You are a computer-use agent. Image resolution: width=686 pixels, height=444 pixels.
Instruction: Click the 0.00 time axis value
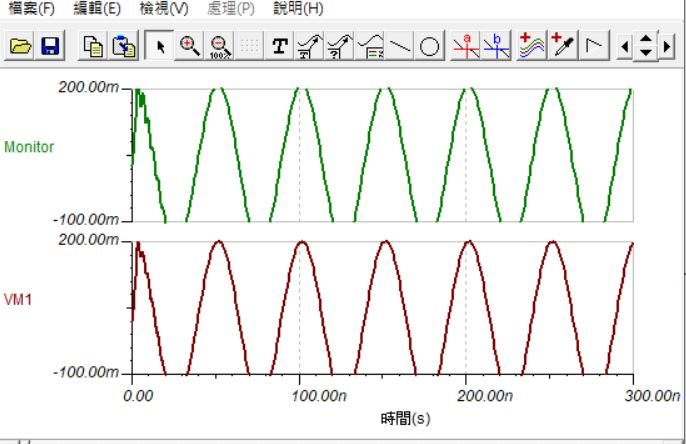[x=138, y=396]
